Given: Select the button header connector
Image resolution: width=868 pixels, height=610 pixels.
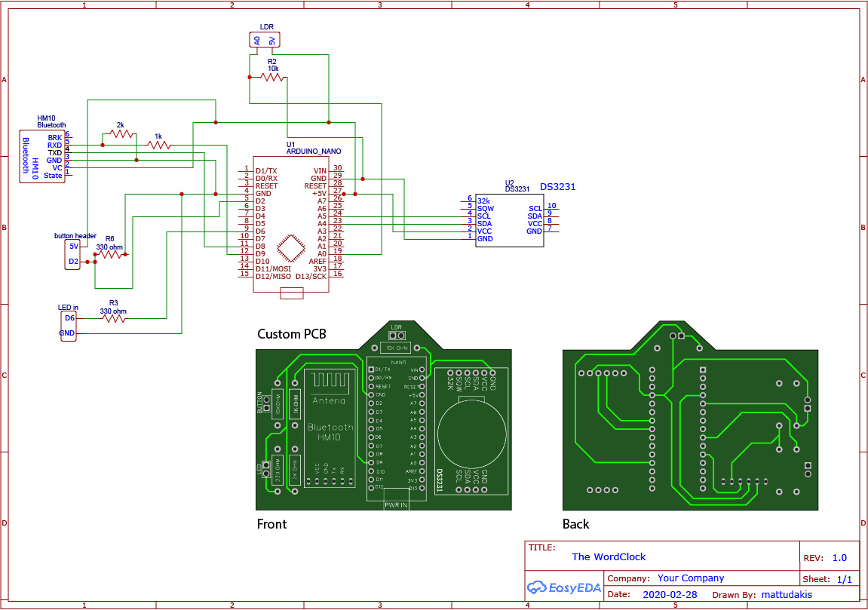Looking at the screenshot, I should click(x=72, y=255).
